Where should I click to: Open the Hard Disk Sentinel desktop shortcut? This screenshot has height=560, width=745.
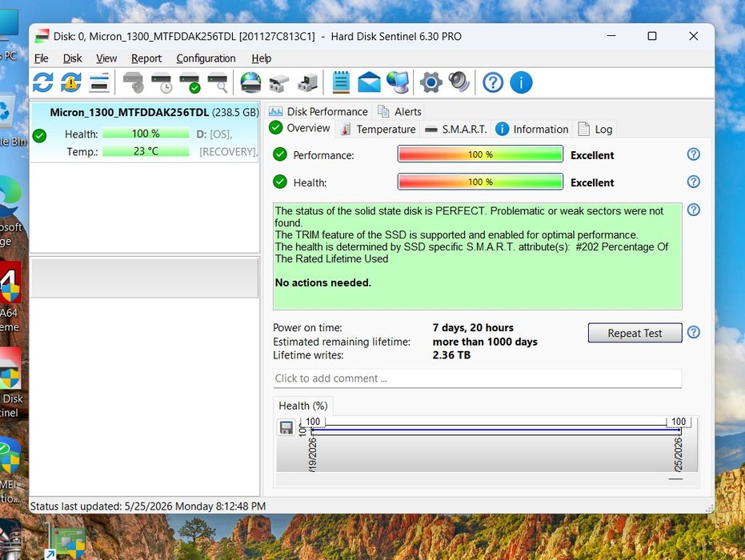10,382
